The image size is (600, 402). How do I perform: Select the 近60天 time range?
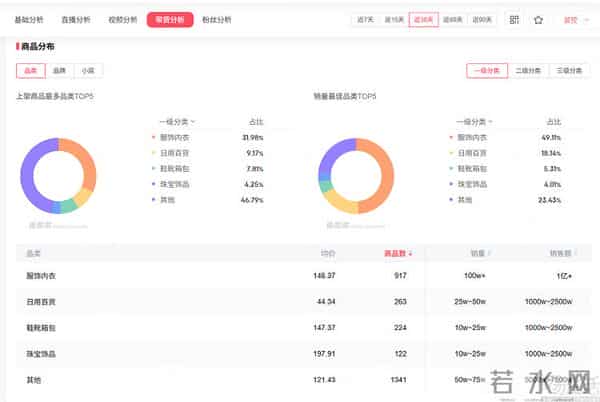pos(453,20)
